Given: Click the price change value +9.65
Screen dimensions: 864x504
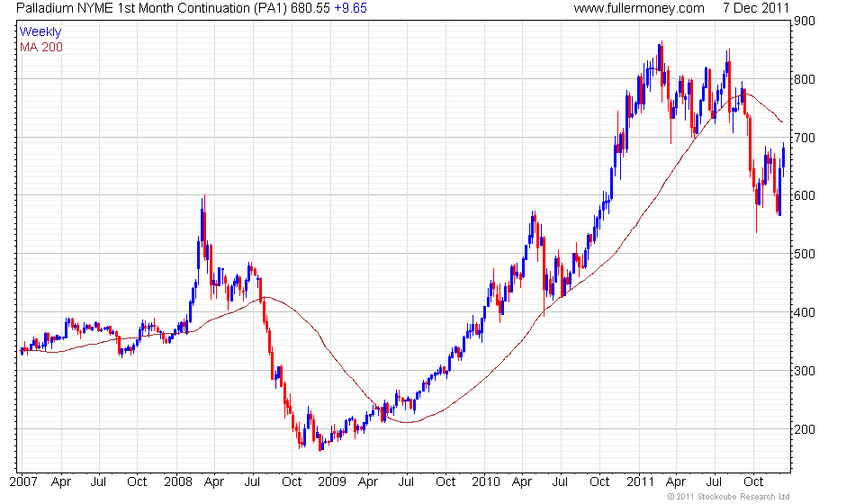Looking at the screenshot, I should click(350, 8).
